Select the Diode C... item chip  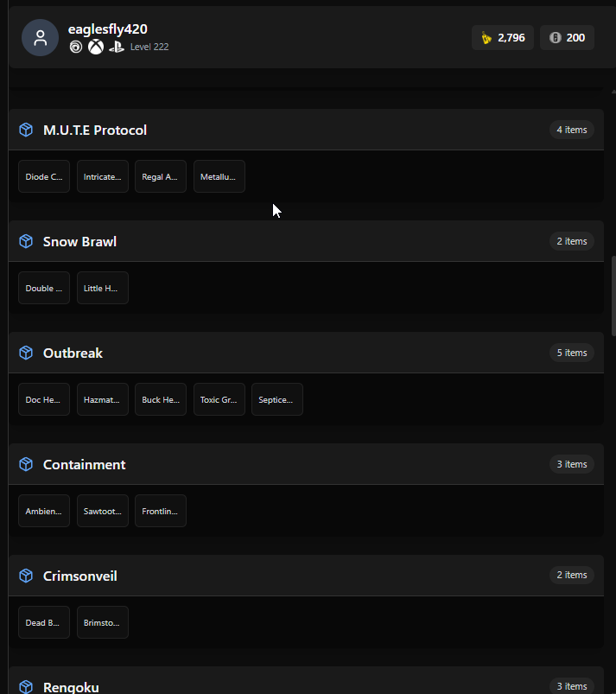pyautogui.click(x=44, y=176)
